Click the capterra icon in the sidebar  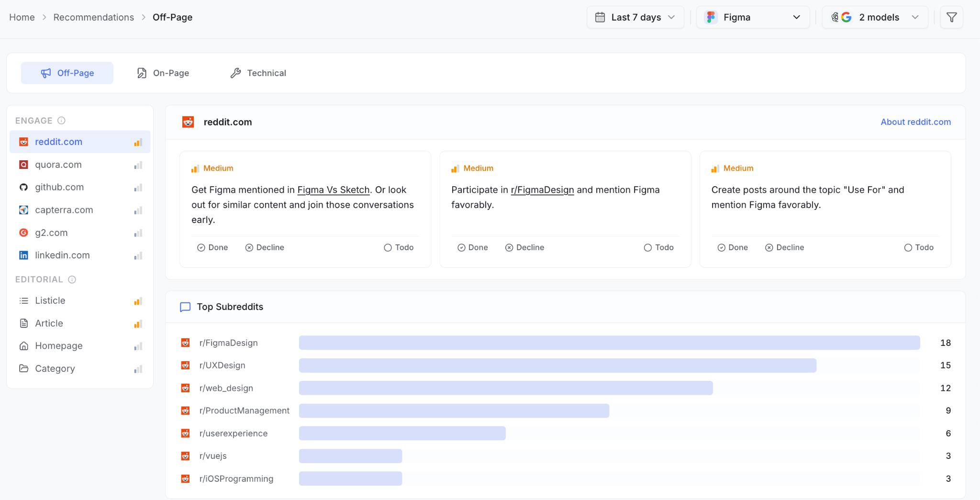pyautogui.click(x=23, y=210)
